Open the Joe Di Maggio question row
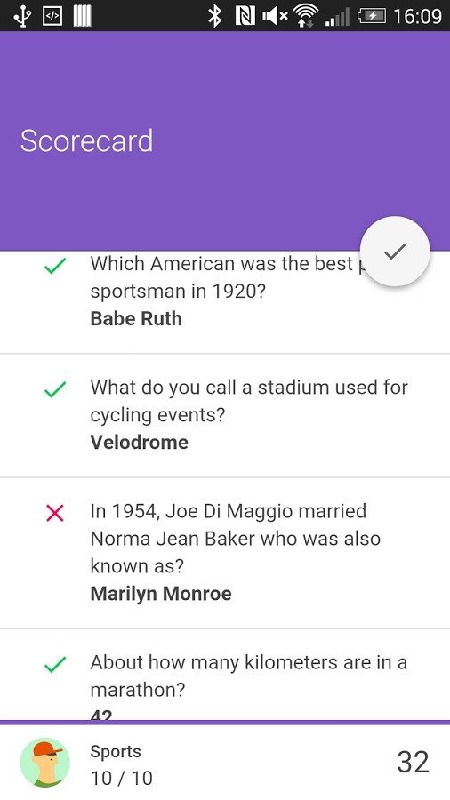The height and width of the screenshot is (800, 450). [x=225, y=553]
